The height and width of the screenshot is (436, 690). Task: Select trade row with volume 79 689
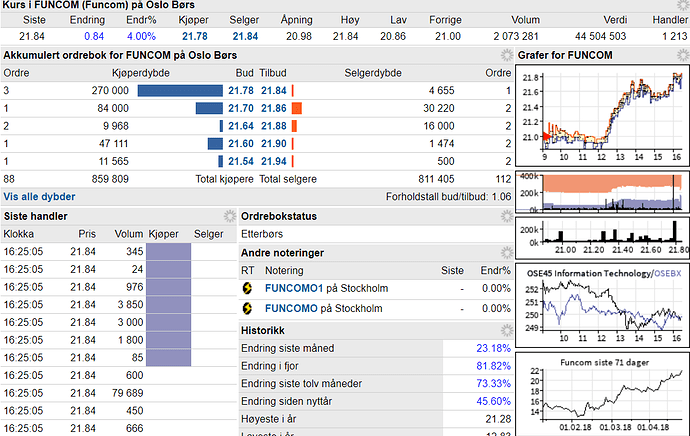pos(119,393)
